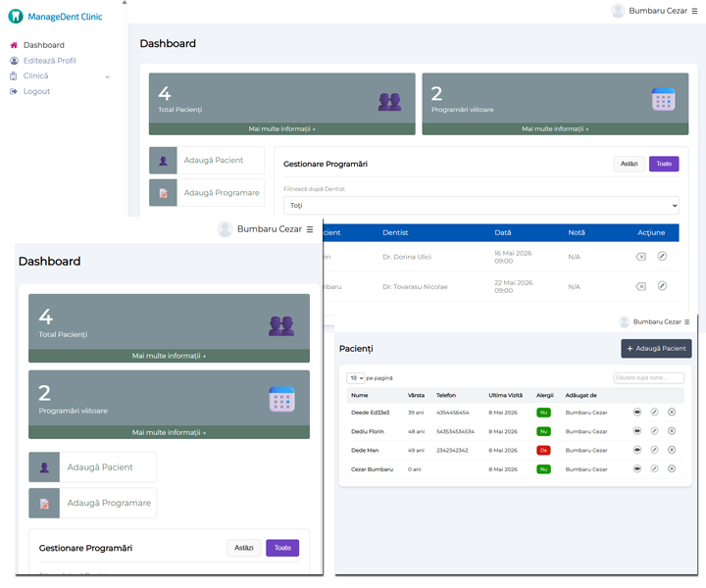
Task: Click patients icon on main Total Pacienți card
Action: pyautogui.click(x=389, y=102)
